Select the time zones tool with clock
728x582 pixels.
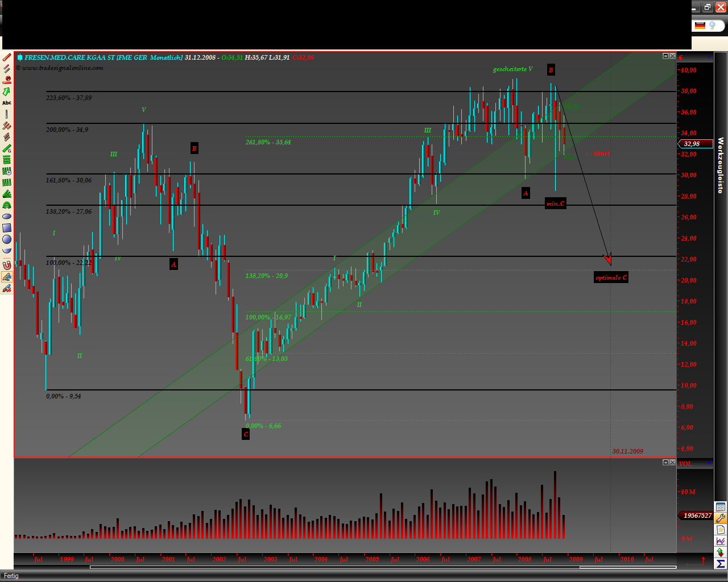click(x=7, y=171)
